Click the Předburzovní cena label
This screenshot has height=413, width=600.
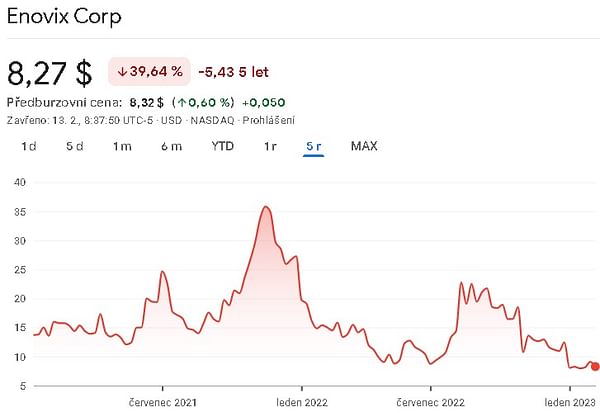64,103
